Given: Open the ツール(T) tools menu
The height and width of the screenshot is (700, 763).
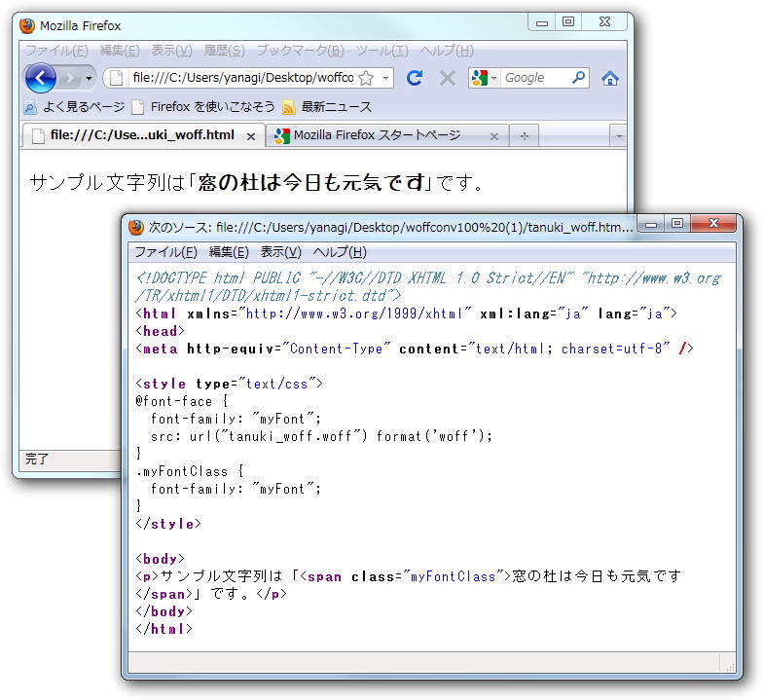Looking at the screenshot, I should [382, 51].
